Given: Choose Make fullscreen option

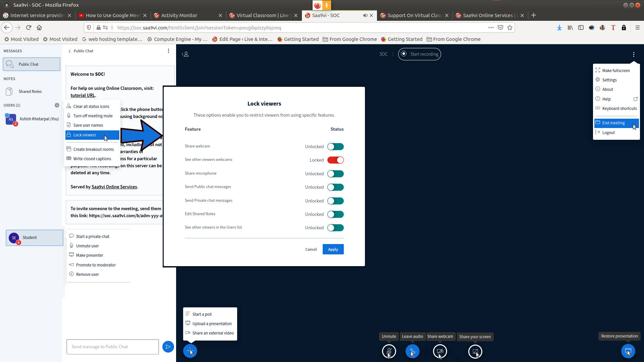Looking at the screenshot, I should coord(616,70).
